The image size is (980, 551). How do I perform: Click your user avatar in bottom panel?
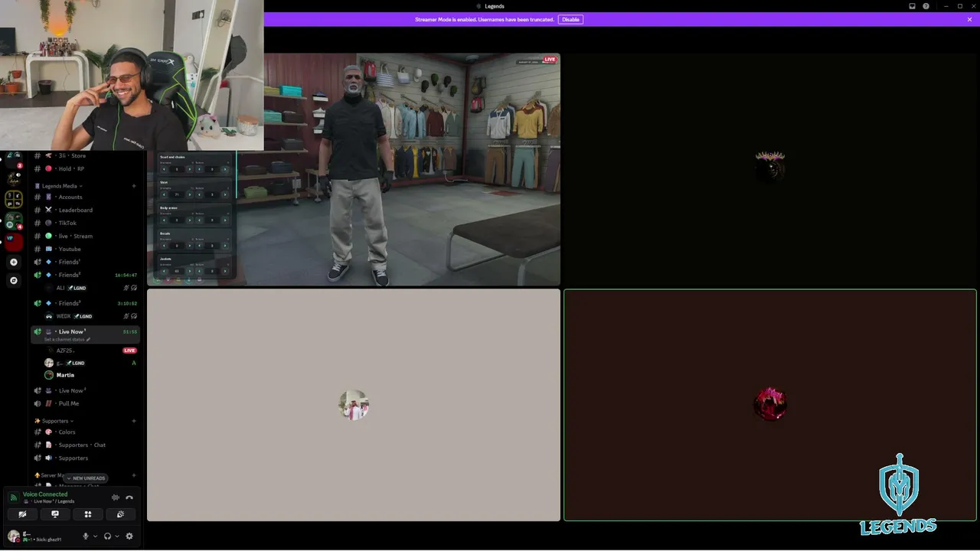coord(14,536)
